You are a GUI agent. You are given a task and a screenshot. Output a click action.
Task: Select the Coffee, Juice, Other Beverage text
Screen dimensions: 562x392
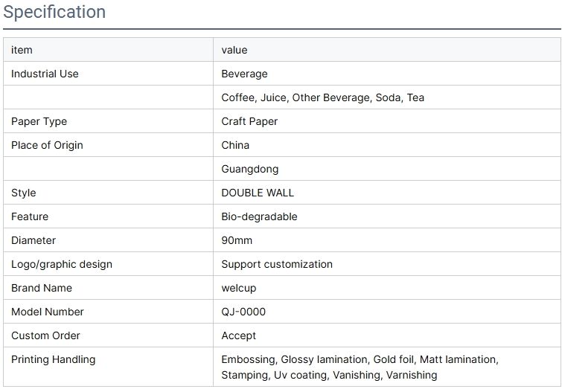(296, 97)
